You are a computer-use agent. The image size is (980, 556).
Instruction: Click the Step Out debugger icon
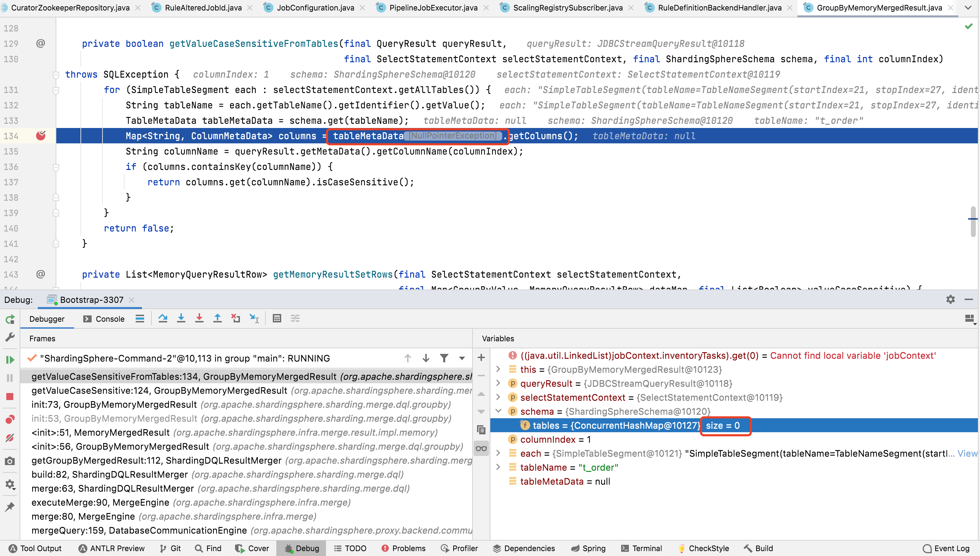coord(217,318)
